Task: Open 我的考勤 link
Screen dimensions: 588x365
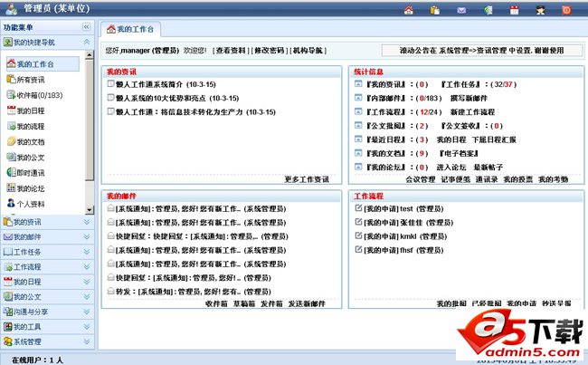Action: 553,179
